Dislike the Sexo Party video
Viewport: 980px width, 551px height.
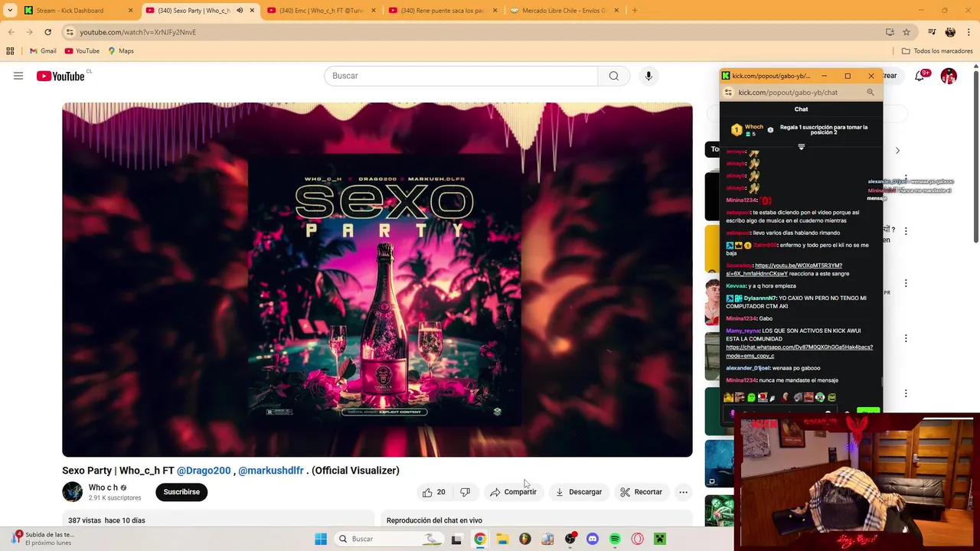tap(465, 492)
